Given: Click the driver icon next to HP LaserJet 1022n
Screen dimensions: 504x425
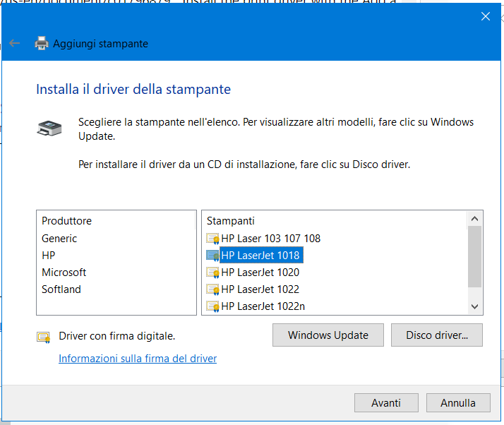Looking at the screenshot, I should tap(212, 306).
